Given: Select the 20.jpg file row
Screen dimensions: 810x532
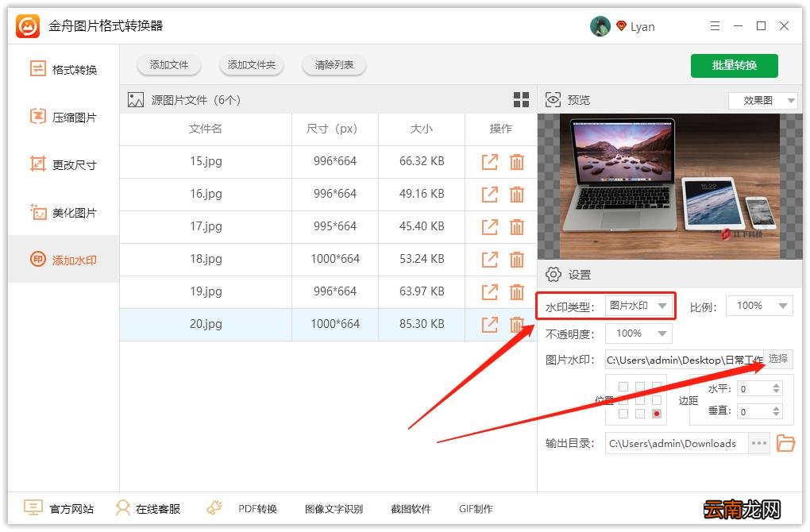Looking at the screenshot, I should [x=328, y=325].
